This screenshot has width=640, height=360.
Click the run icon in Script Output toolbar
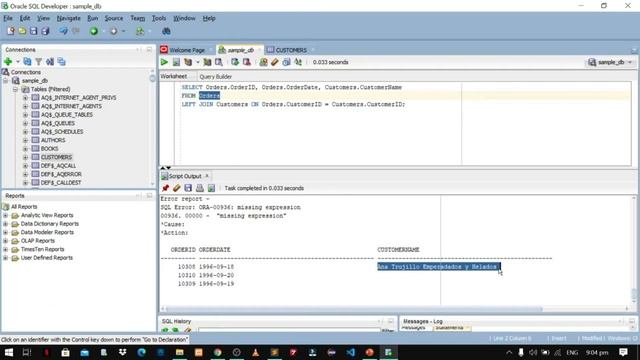(x=211, y=188)
